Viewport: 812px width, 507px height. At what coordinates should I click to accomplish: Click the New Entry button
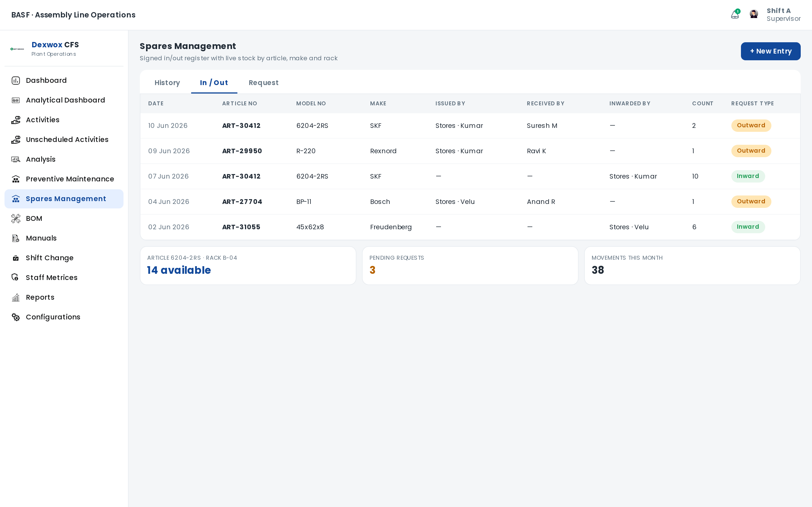click(x=770, y=51)
